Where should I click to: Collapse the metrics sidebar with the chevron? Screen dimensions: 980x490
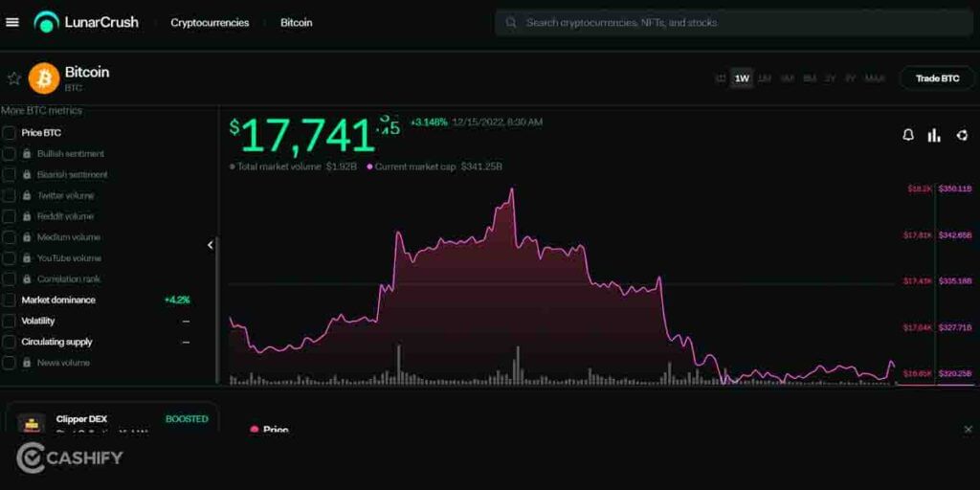211,245
